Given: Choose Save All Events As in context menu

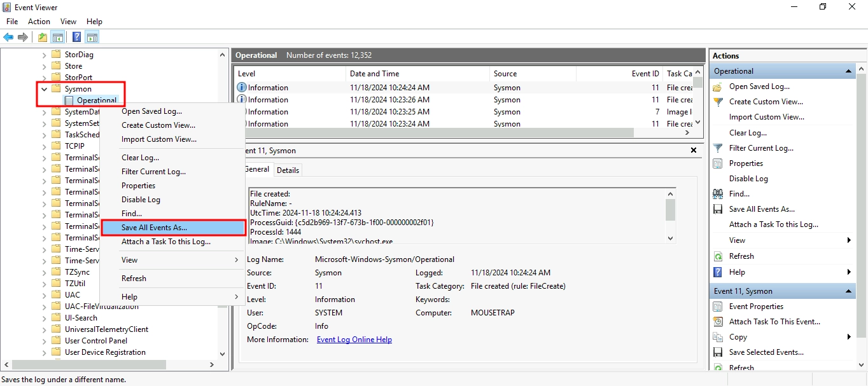Looking at the screenshot, I should point(154,228).
